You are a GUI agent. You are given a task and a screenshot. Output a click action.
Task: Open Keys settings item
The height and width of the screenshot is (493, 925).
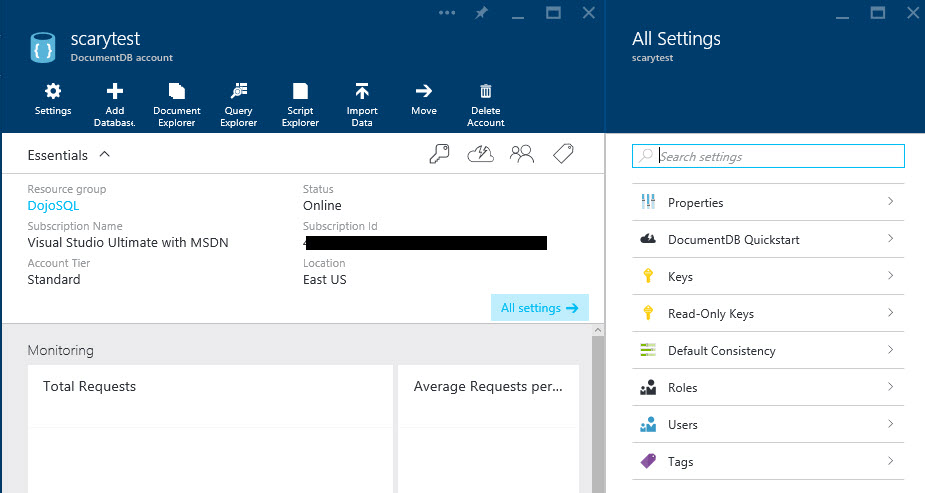click(x=768, y=277)
